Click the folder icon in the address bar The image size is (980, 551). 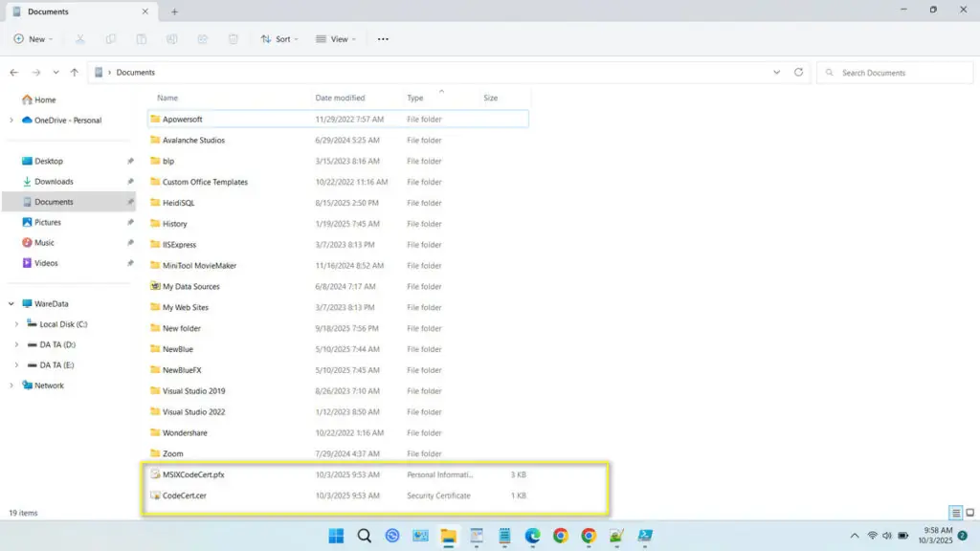coord(99,72)
